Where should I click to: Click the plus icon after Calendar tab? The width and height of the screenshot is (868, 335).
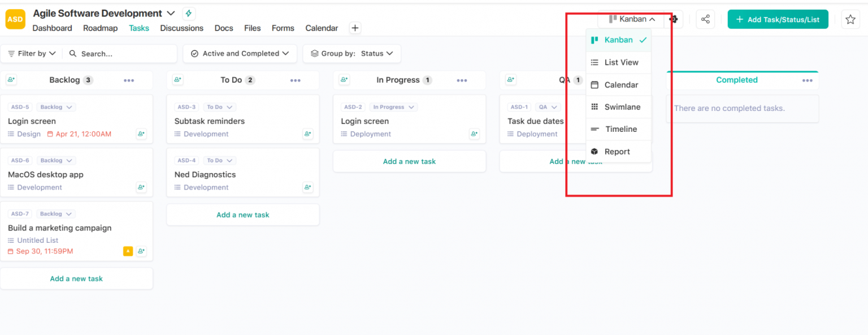click(355, 28)
